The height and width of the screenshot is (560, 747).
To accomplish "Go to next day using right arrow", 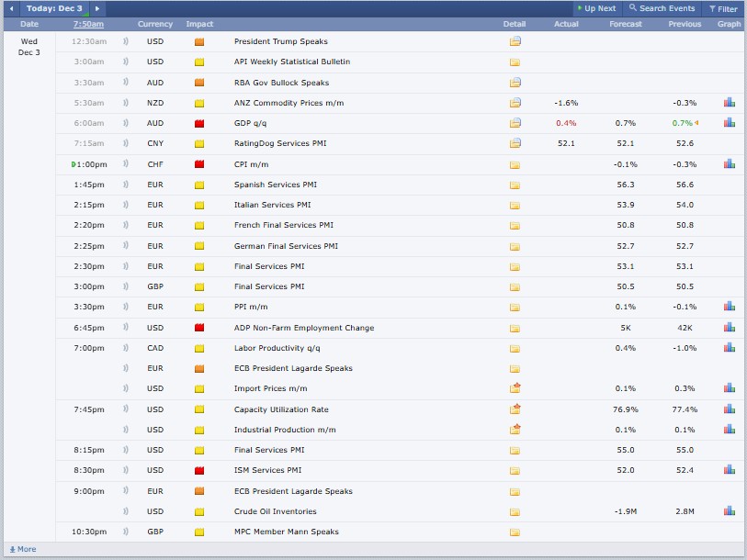I will [x=98, y=8].
